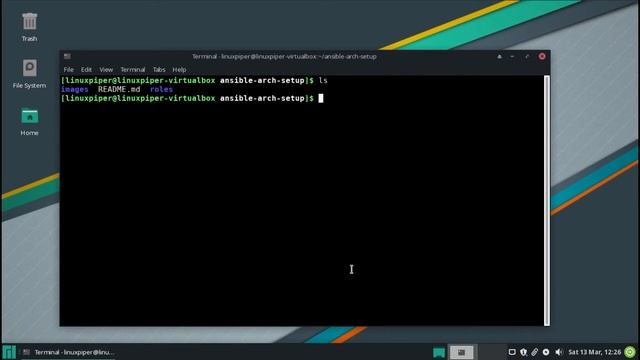Open the shield update notifier tray icon
The image size is (640, 360).
tap(523, 352)
